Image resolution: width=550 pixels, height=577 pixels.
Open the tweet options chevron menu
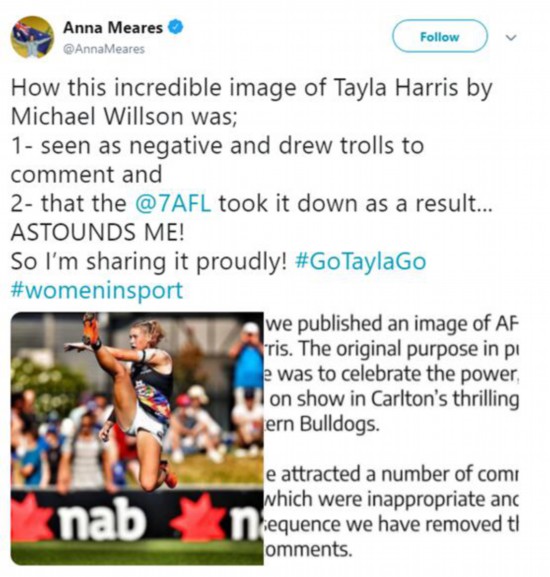(511, 37)
